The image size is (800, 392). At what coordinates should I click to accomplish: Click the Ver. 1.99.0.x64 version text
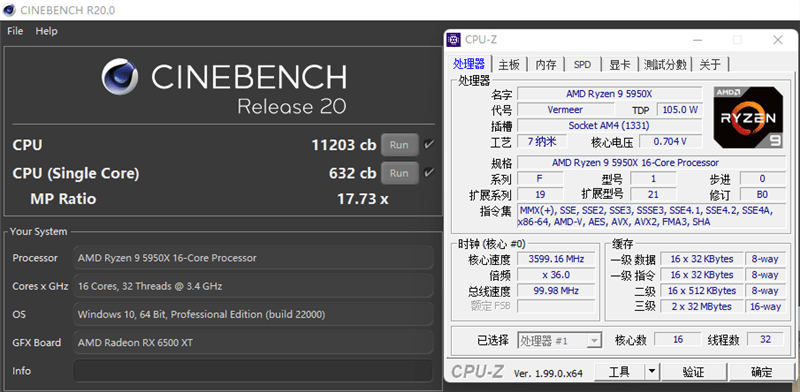pyautogui.click(x=548, y=373)
